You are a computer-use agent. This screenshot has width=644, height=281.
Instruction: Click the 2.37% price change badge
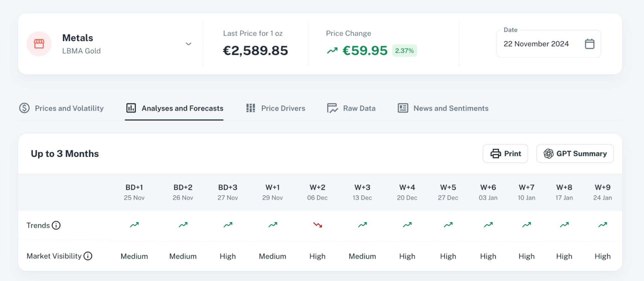point(404,51)
